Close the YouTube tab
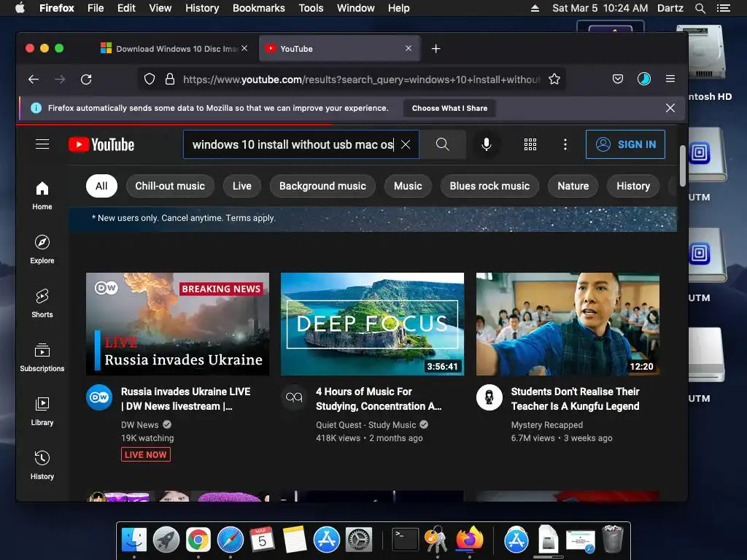The image size is (747, 560). click(x=409, y=48)
